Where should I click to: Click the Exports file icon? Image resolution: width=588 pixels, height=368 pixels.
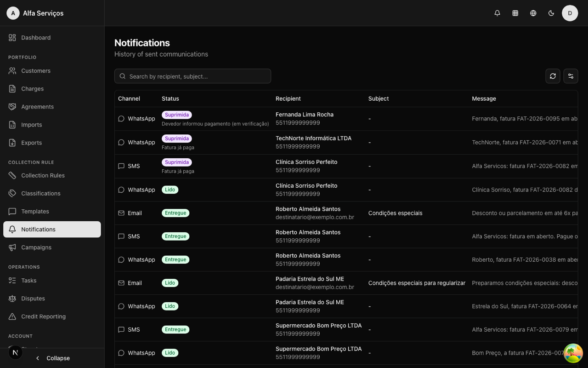12,143
